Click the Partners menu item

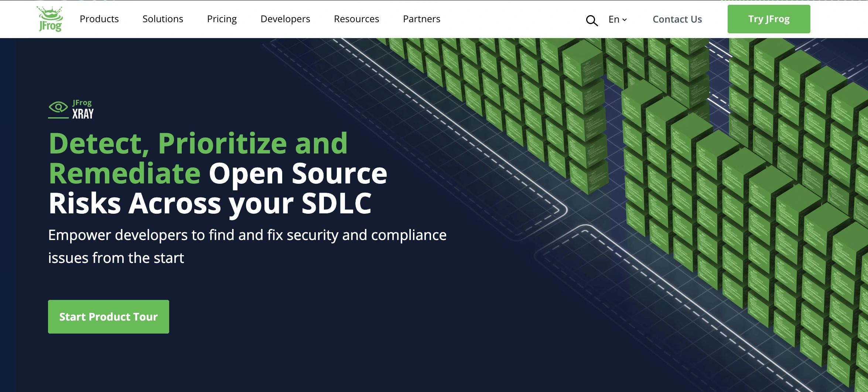coord(421,19)
